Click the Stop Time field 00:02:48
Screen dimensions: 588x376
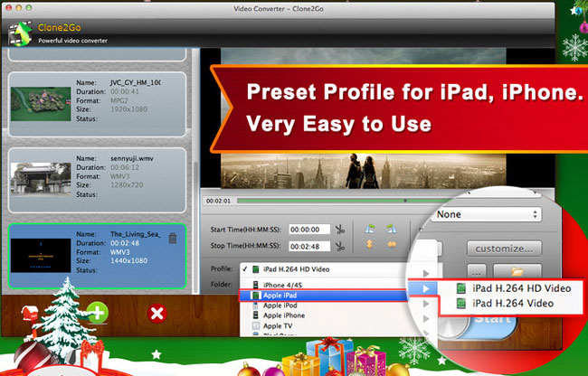click(309, 246)
